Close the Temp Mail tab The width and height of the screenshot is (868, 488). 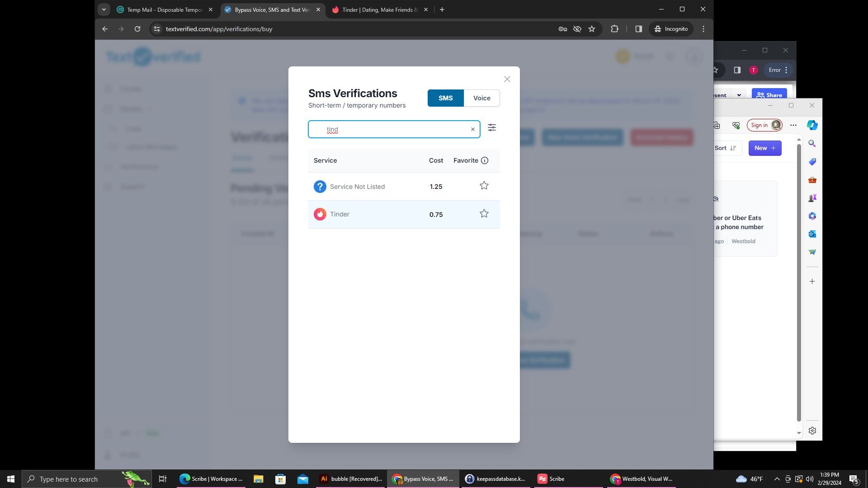tap(210, 9)
